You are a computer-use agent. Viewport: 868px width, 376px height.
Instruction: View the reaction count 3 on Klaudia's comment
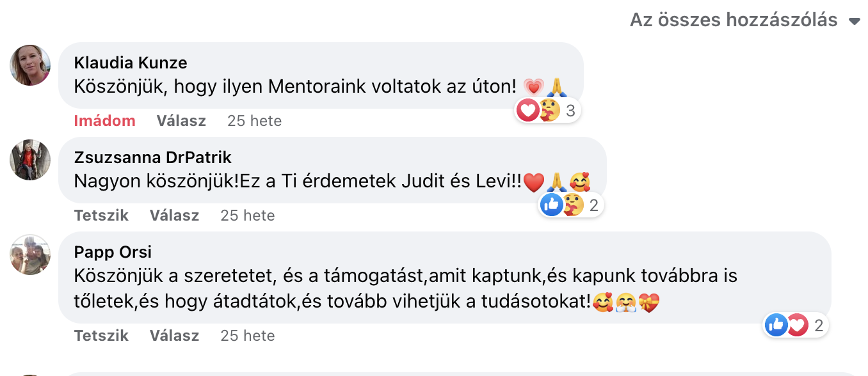coord(570,111)
